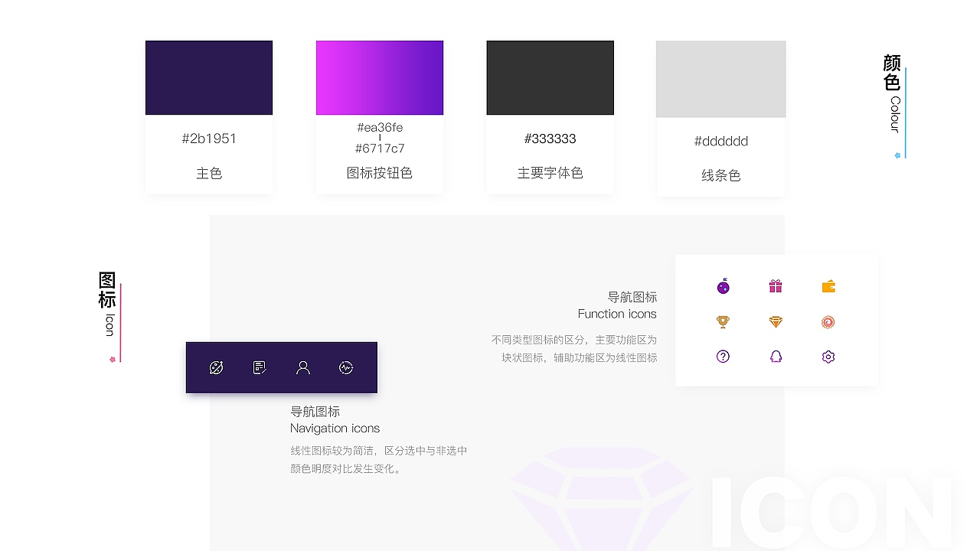Image resolution: width=980 pixels, height=551 pixels.
Task: Click the question mark help icon
Action: pos(723,357)
